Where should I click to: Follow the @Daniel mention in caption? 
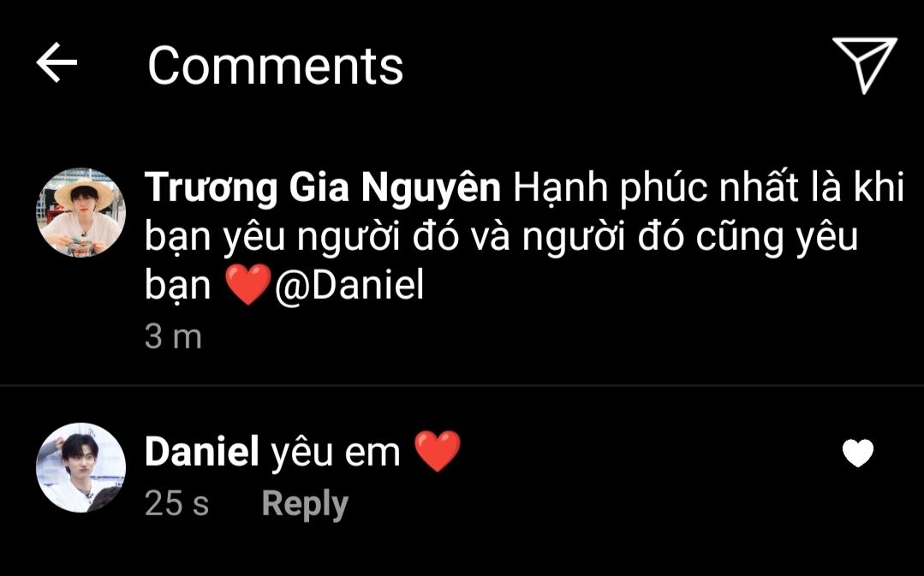tap(349, 286)
